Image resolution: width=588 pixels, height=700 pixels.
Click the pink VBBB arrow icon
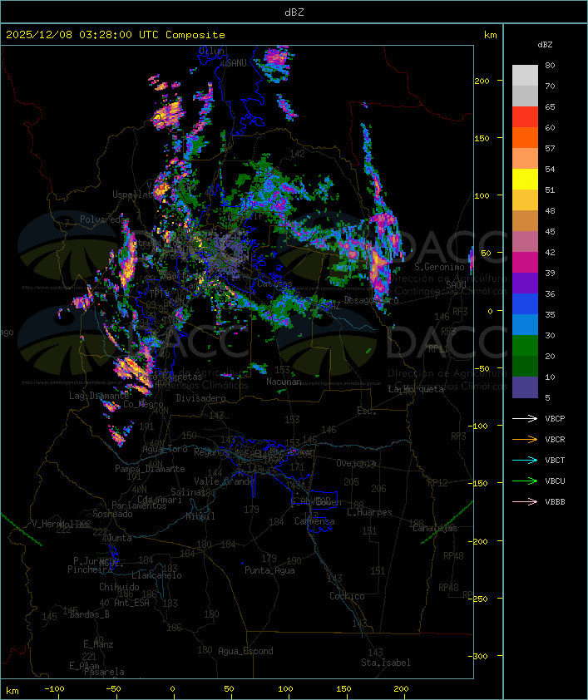525,501
